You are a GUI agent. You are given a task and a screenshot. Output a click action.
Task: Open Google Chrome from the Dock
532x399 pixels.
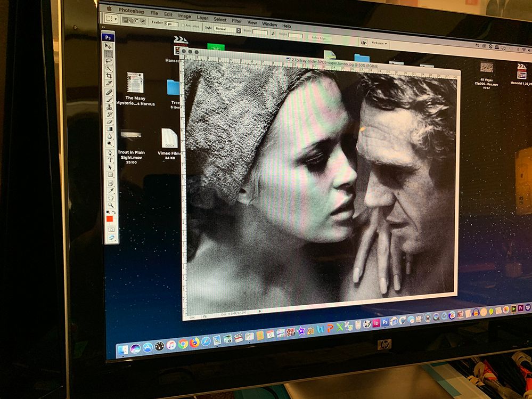click(183, 344)
